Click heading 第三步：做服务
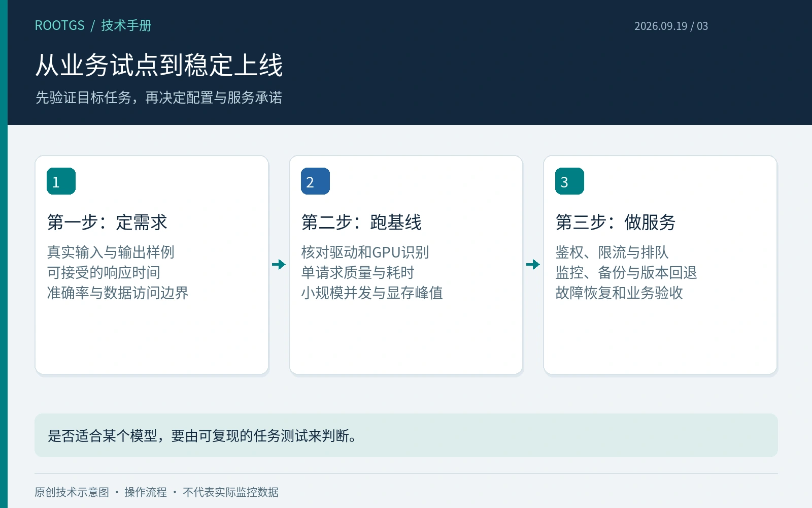 tap(616, 222)
